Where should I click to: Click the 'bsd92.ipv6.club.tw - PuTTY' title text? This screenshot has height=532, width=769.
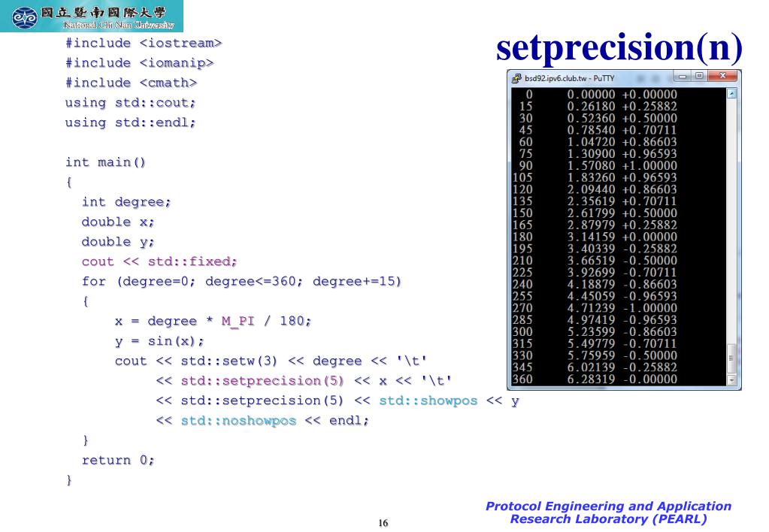pos(569,78)
